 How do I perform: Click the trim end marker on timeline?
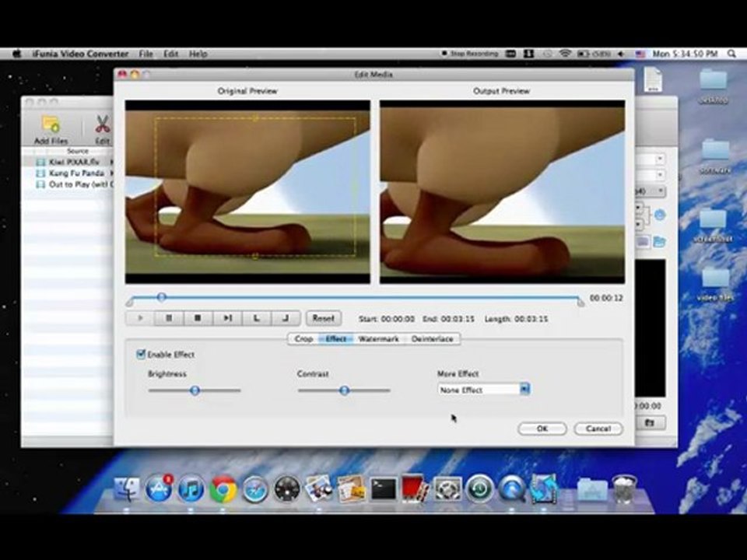580,302
